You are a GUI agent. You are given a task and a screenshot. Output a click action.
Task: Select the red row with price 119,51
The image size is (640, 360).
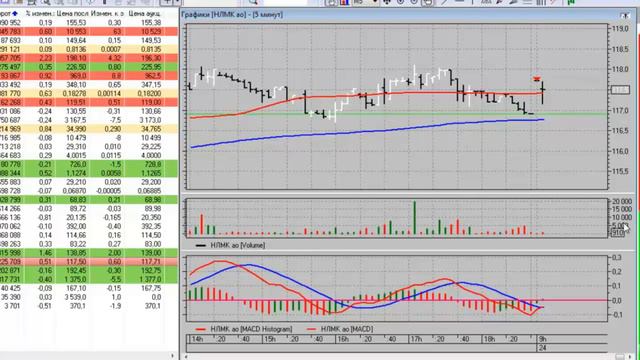[x=89, y=102]
